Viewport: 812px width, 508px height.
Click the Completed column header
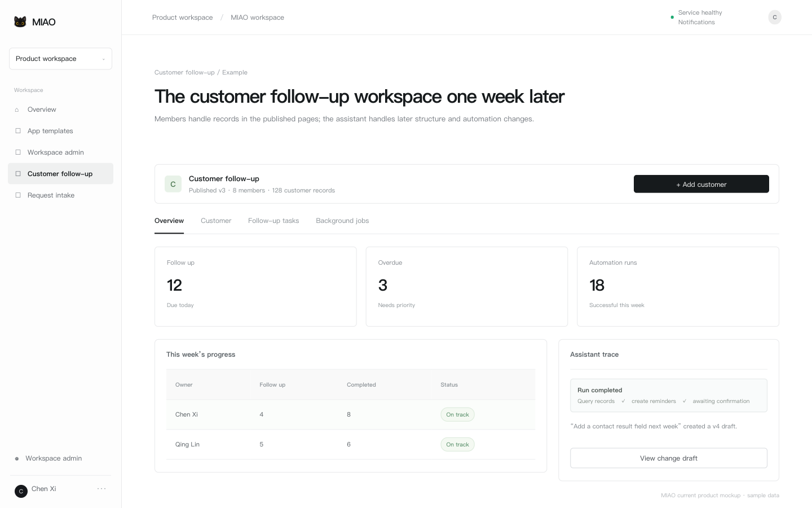pos(361,385)
